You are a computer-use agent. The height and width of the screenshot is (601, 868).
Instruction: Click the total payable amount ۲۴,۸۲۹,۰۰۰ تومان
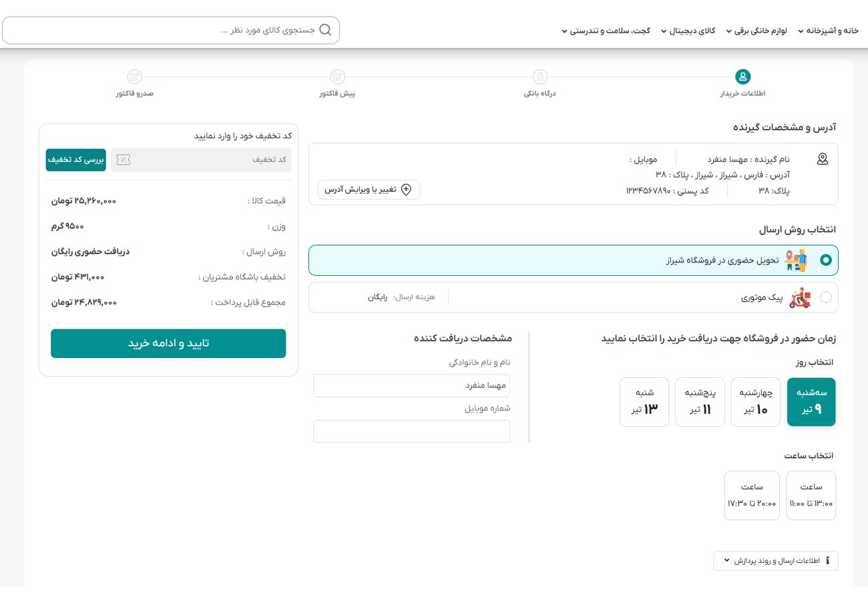[84, 303]
